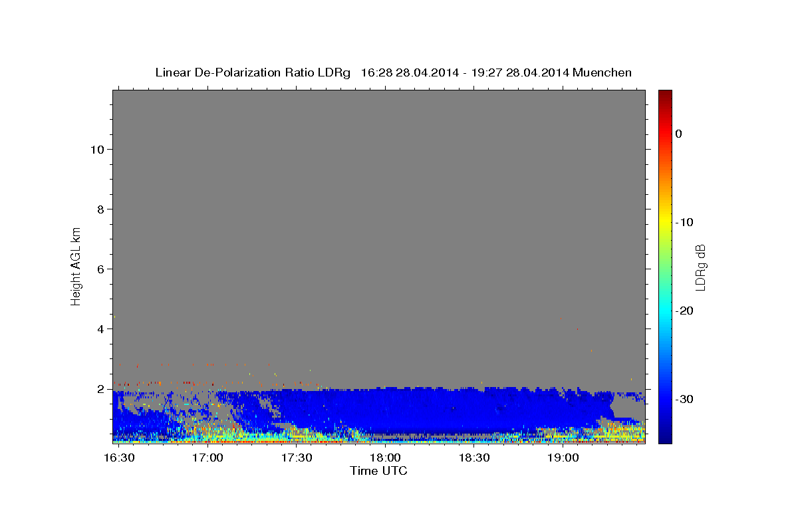Click the height tick label 4
Image resolution: width=798 pixels, height=532 pixels.
100,329
